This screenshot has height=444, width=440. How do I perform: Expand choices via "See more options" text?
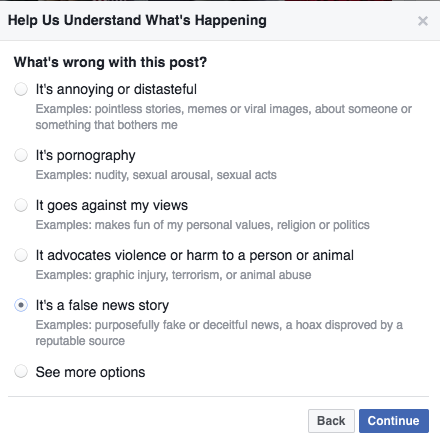pos(90,372)
